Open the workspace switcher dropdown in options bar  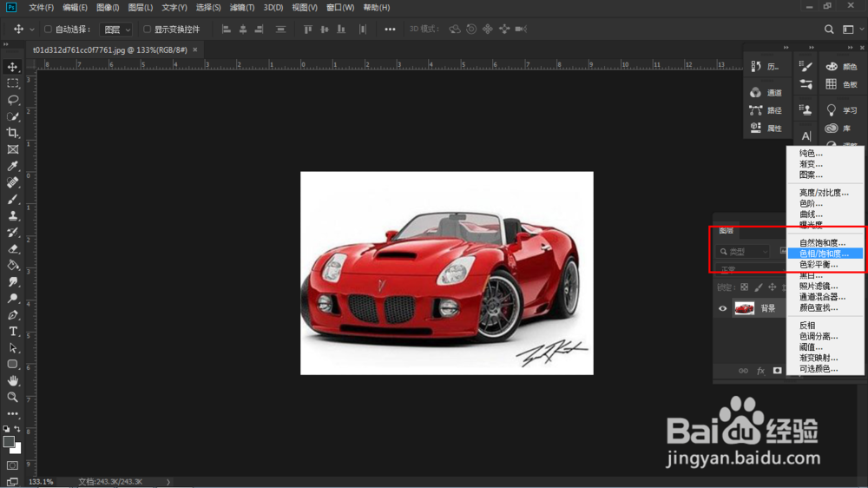(852, 30)
